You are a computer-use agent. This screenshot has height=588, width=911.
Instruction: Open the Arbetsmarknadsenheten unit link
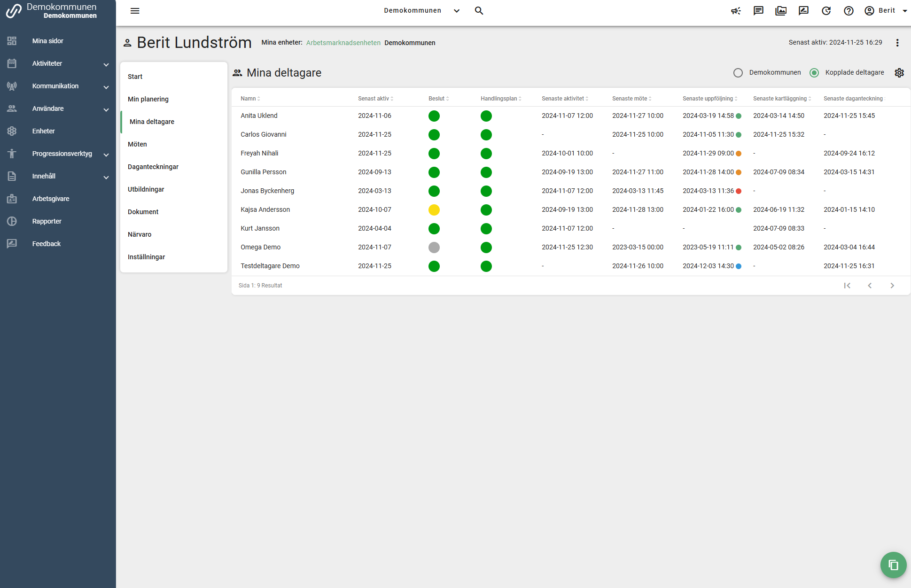pos(343,43)
